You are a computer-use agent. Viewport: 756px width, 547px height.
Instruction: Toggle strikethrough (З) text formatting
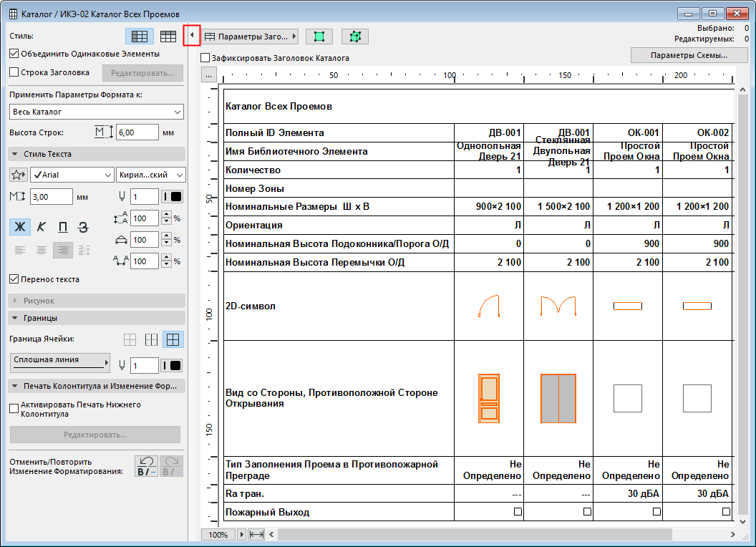84,228
